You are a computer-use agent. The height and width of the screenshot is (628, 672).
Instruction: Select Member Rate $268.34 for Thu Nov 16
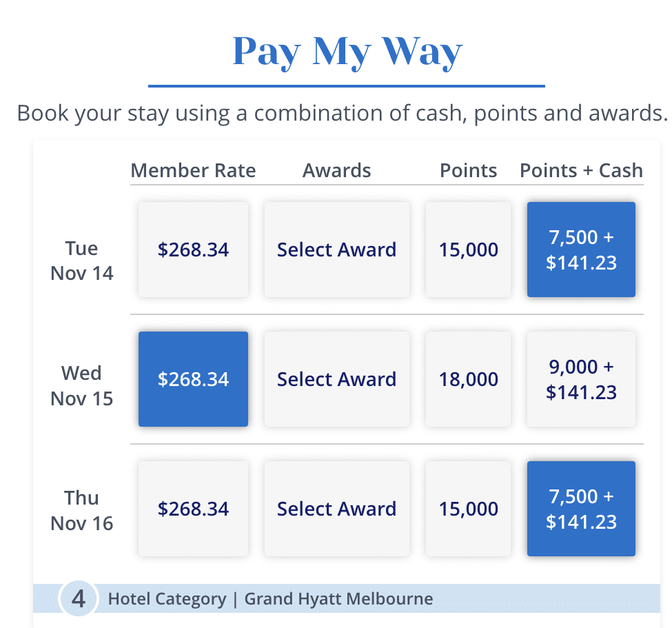(x=193, y=509)
